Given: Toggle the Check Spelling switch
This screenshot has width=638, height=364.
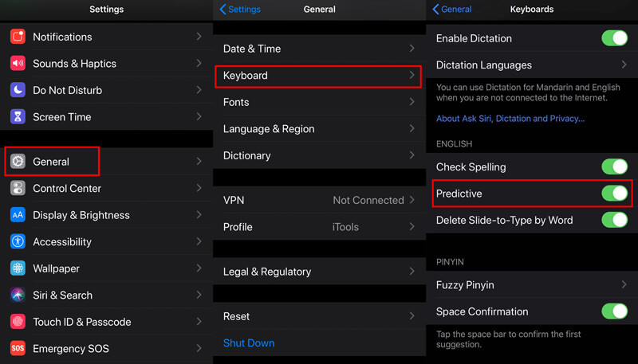Looking at the screenshot, I should click(614, 167).
